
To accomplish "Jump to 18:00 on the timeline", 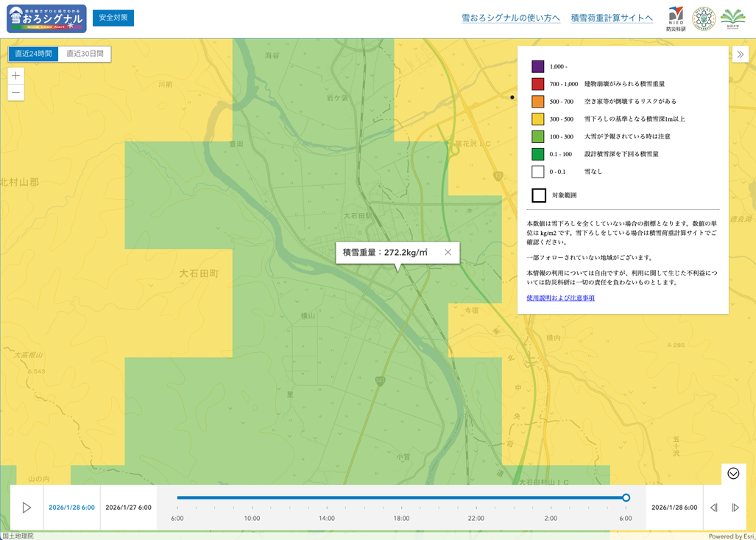I will click(401, 498).
